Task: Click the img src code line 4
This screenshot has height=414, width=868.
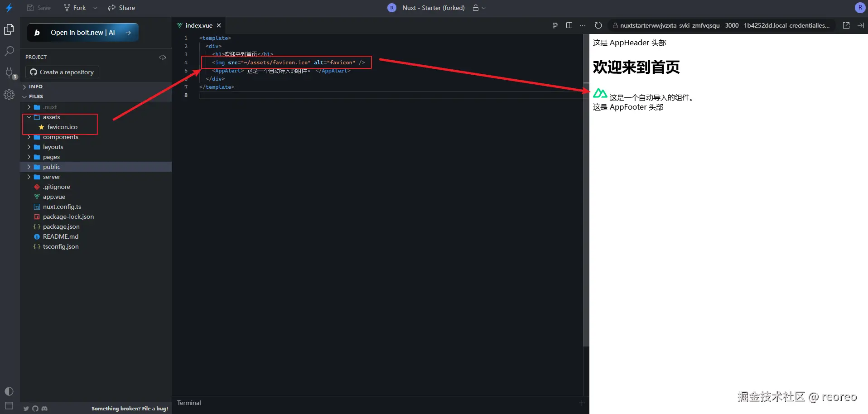Action: coord(288,63)
